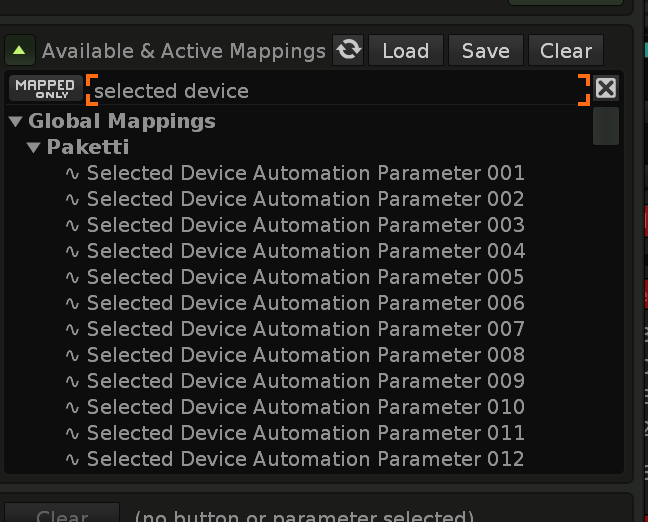Collapse the mappings panel with green arrow
The image size is (648, 522).
(19, 50)
